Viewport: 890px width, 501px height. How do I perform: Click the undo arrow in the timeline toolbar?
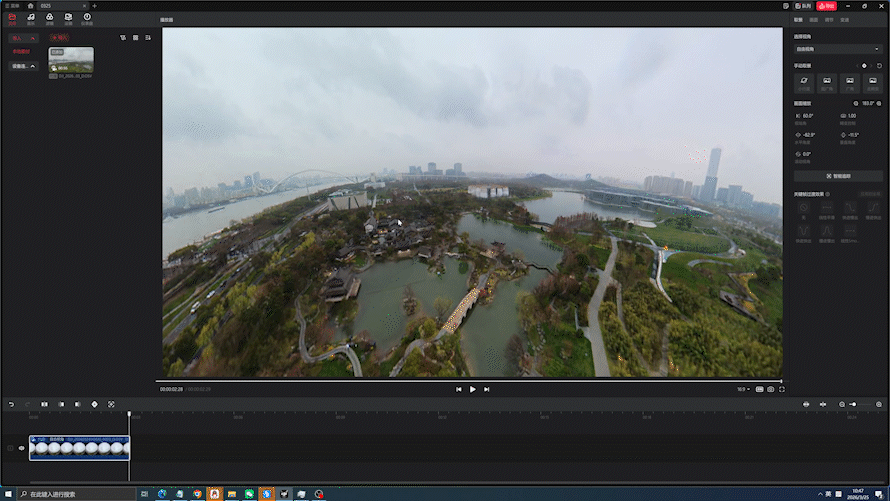[11, 404]
